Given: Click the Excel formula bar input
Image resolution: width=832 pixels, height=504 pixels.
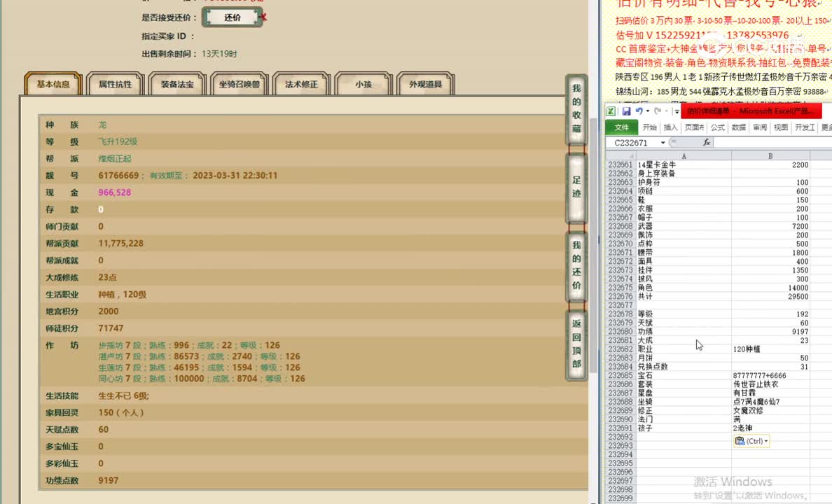Looking at the screenshot, I should coord(772,143).
